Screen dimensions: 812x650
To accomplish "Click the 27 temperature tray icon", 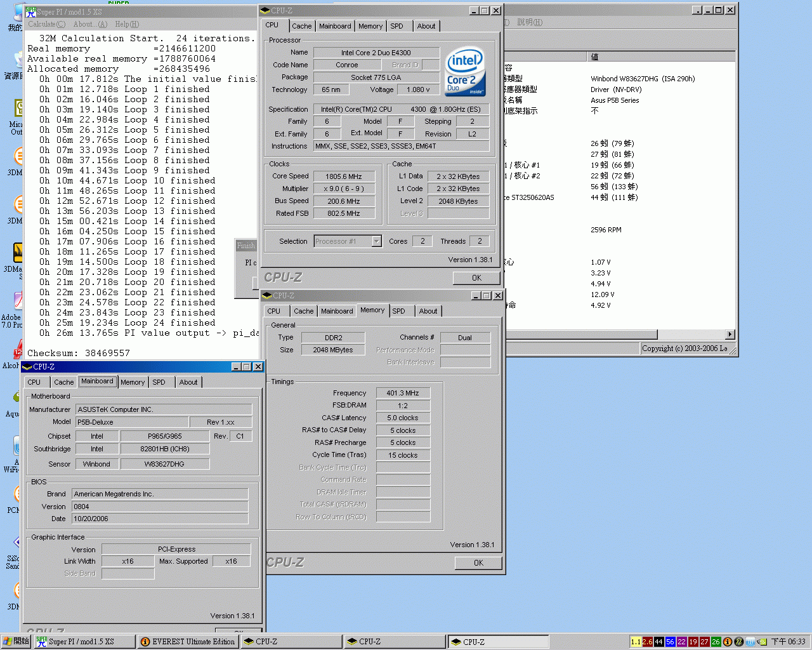I will click(x=704, y=642).
